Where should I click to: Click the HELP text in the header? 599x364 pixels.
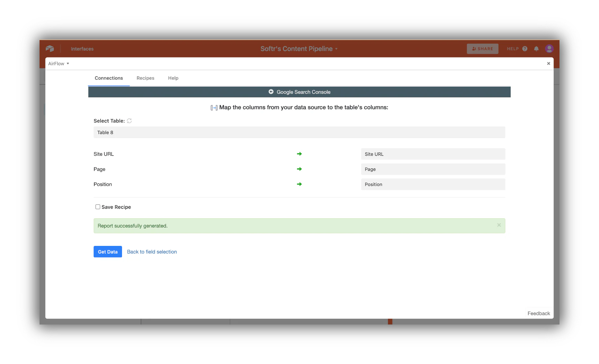click(x=513, y=49)
